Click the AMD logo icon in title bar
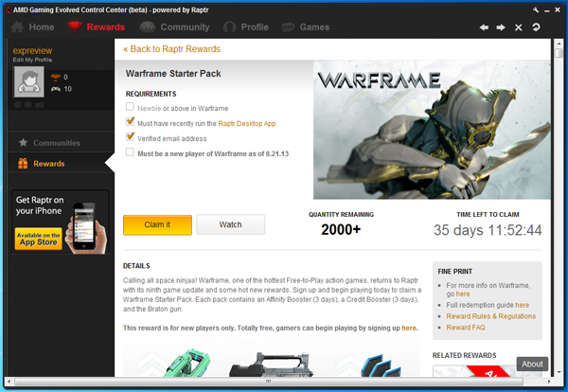 pos(9,9)
